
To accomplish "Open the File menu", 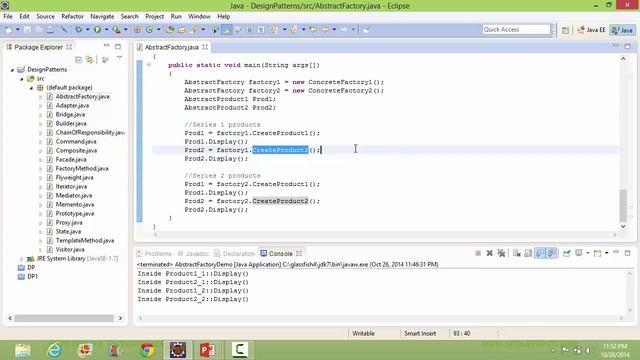I will pos(8,16).
